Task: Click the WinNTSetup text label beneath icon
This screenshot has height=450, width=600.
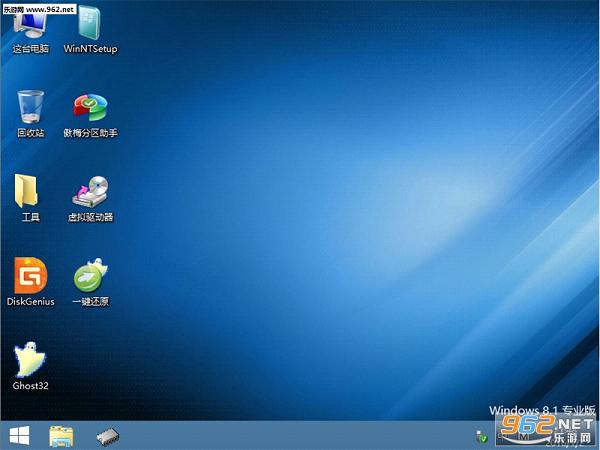Action: pyautogui.click(x=90, y=49)
